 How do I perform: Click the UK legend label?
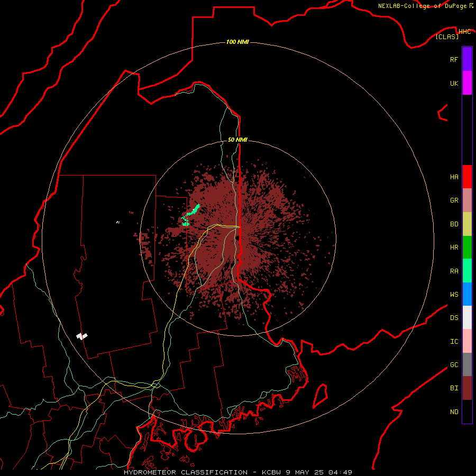tap(454, 83)
